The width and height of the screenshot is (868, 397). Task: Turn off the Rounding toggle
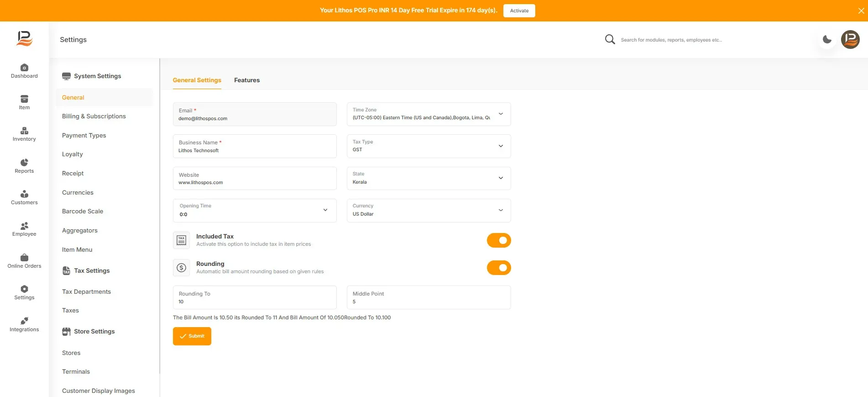pos(499,268)
